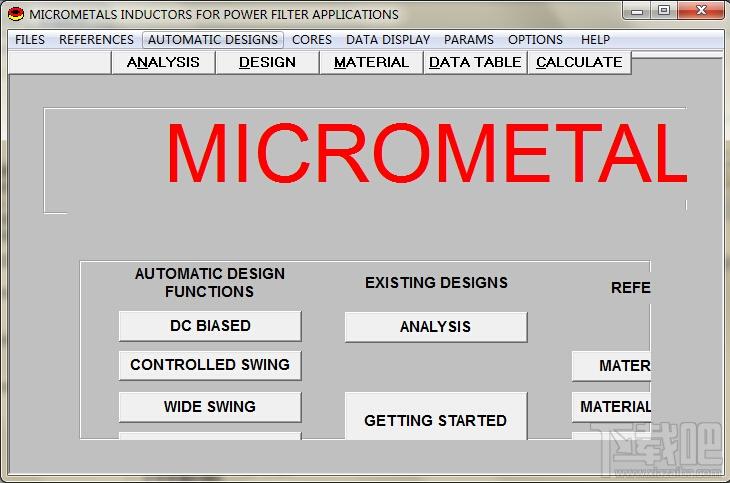Open the PARAMS menu

(x=468, y=40)
